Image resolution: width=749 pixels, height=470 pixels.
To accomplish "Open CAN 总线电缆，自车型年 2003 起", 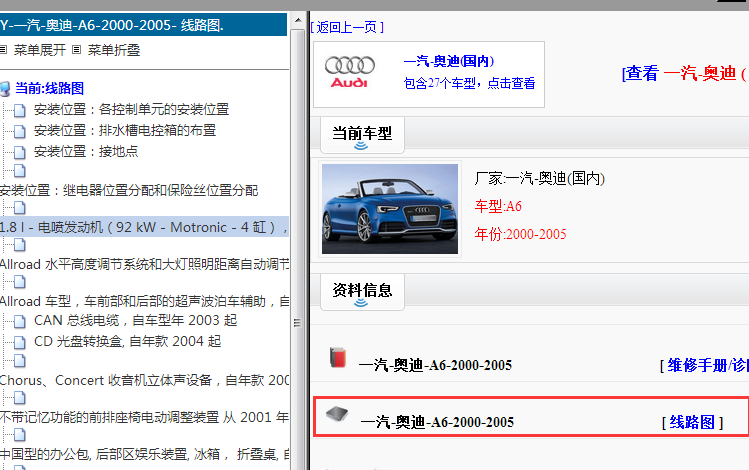I will (136, 320).
